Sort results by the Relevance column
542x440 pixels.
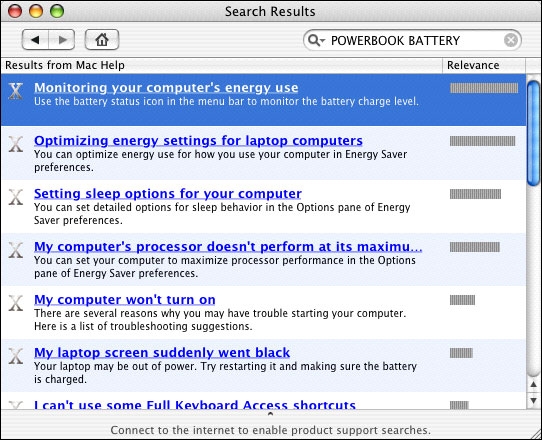[x=484, y=65]
